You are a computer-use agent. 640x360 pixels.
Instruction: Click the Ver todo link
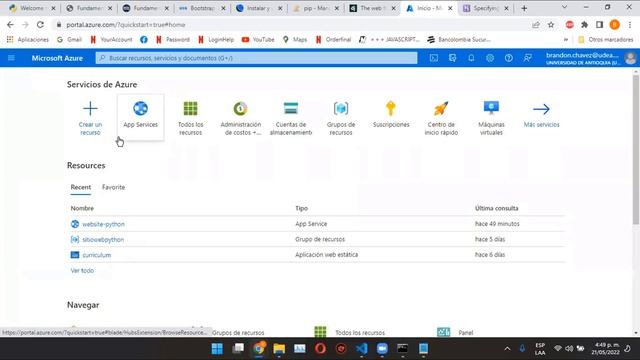point(82,271)
